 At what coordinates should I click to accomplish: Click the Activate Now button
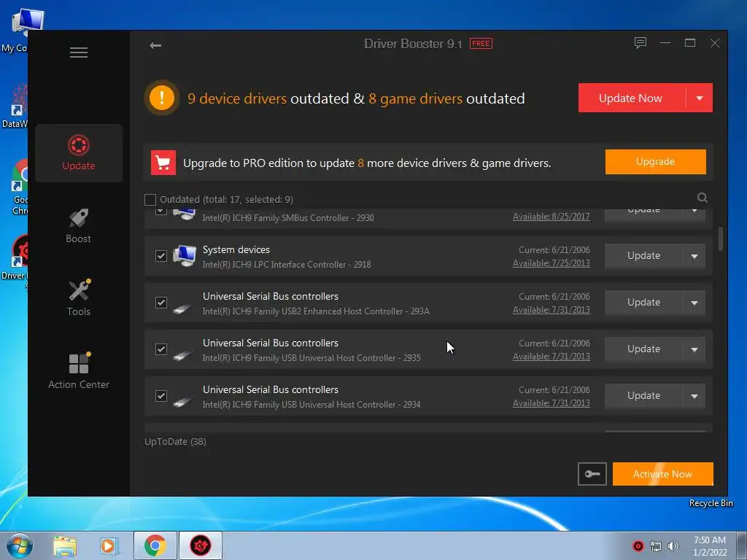point(662,474)
